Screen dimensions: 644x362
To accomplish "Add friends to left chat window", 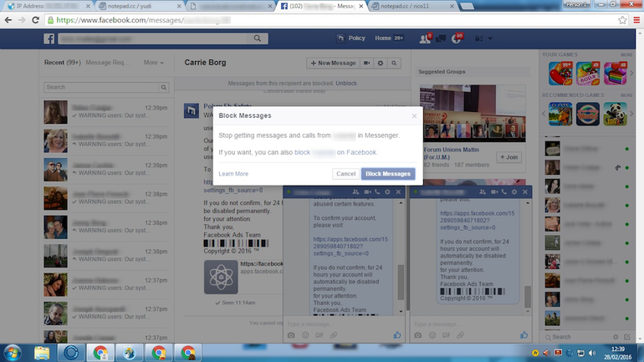I will pyautogui.click(x=355, y=191).
